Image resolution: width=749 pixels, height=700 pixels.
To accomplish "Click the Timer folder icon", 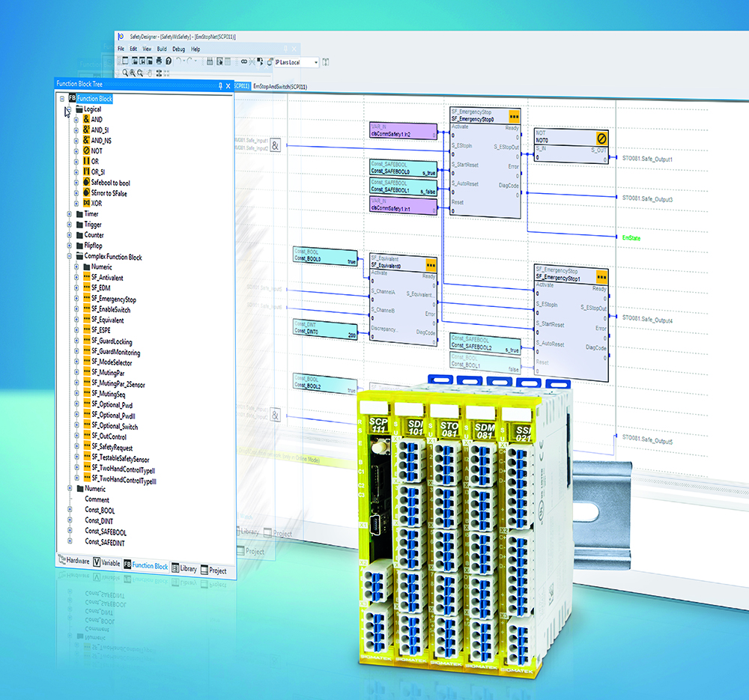I will pyautogui.click(x=80, y=214).
